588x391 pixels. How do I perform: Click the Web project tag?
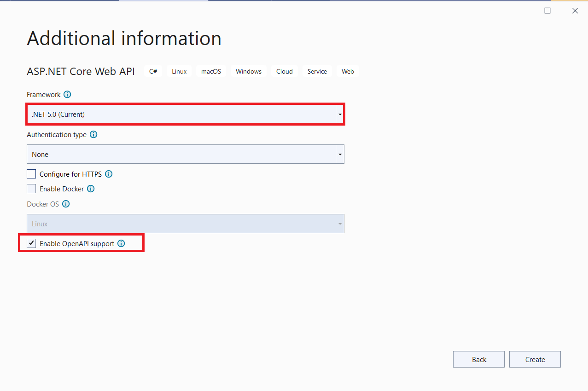pyautogui.click(x=348, y=71)
